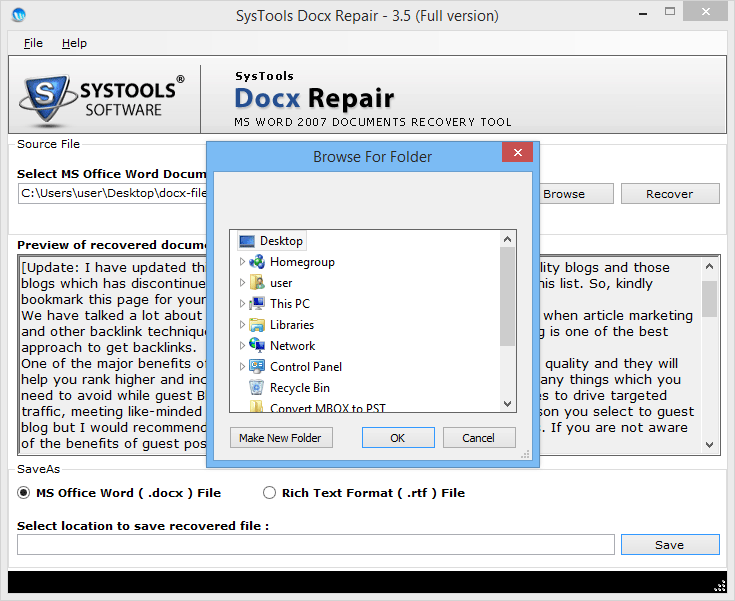Viewport: 735px width, 601px height.
Task: Open the File menu
Action: (x=33, y=43)
